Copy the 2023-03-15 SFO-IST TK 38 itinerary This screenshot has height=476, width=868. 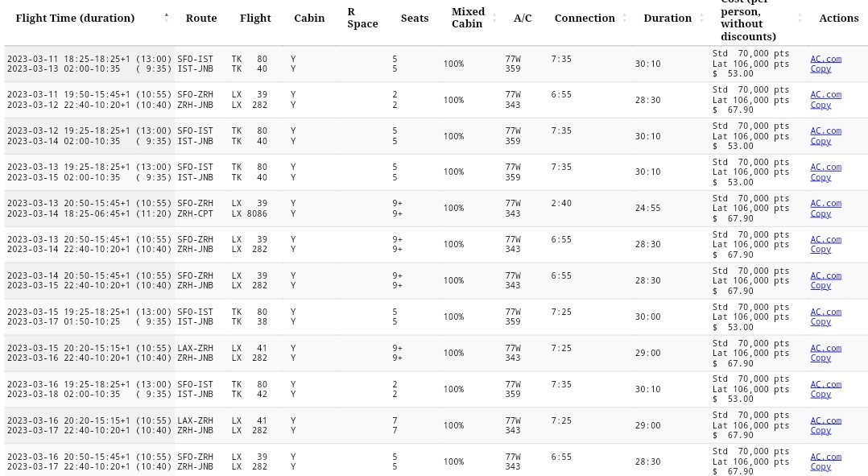pyautogui.click(x=820, y=321)
